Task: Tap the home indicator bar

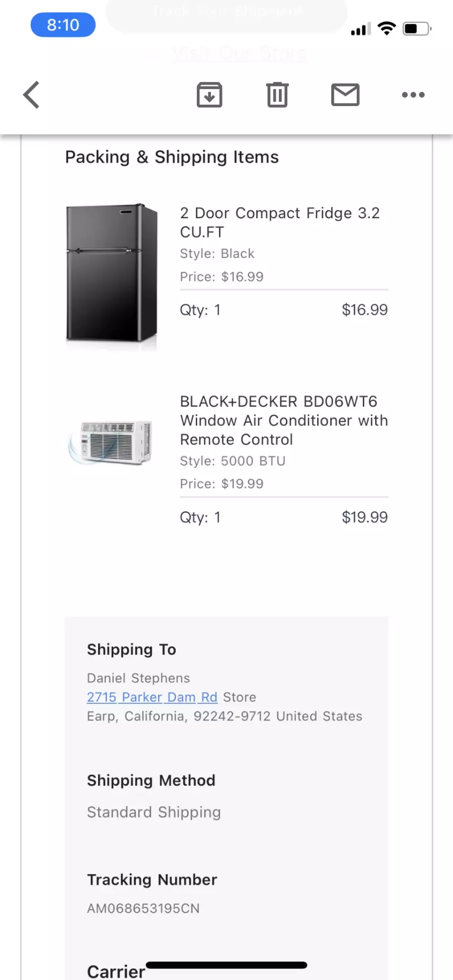Action: point(226,965)
